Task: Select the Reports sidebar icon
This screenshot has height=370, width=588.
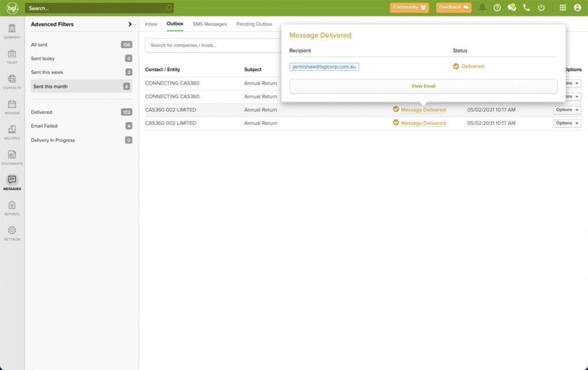Action: pyautogui.click(x=12, y=207)
